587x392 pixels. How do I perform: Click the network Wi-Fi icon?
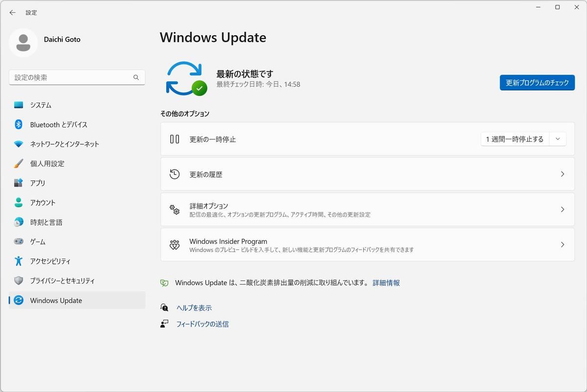19,144
